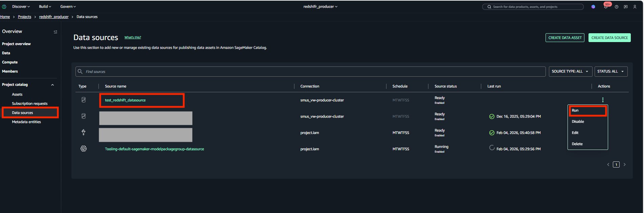Open the Build menu
The height and width of the screenshot is (213, 644).
click(x=45, y=6)
